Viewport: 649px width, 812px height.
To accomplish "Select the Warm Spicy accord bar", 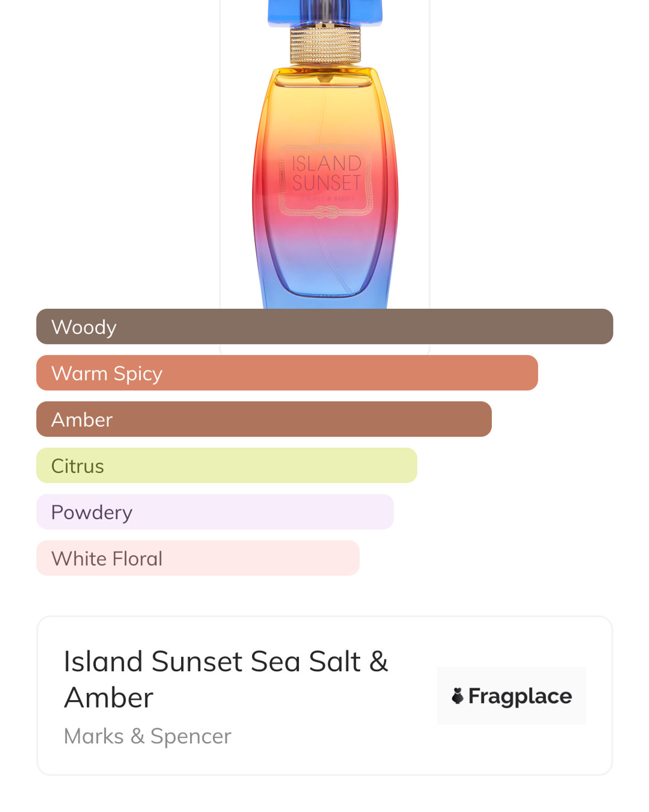I will pyautogui.click(x=287, y=373).
